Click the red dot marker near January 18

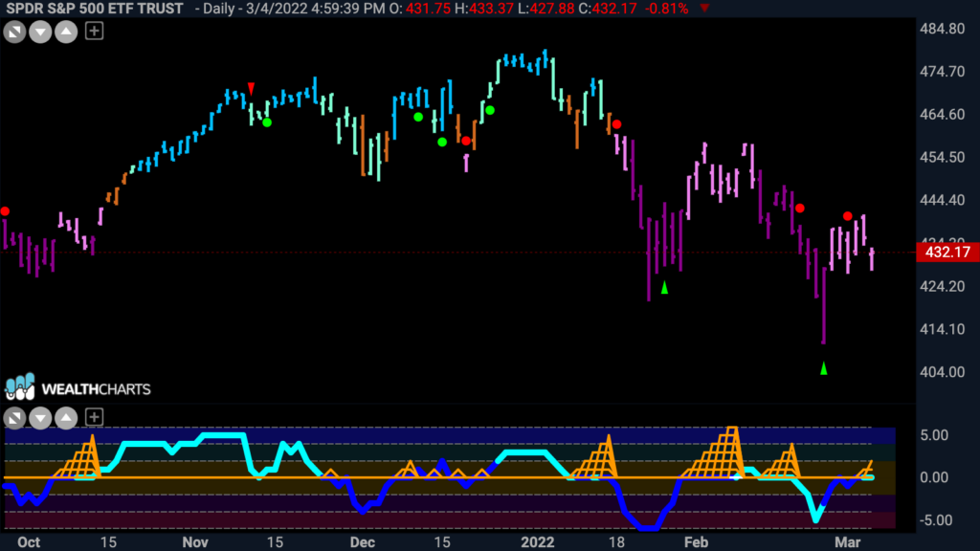click(617, 124)
